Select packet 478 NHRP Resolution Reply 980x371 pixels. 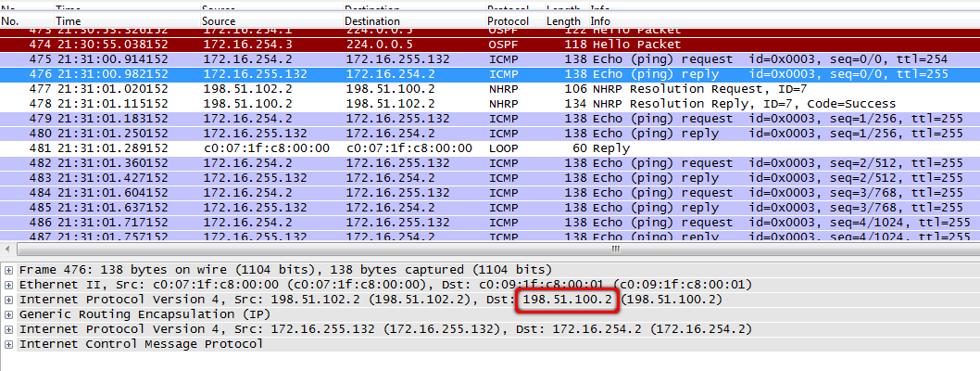pos(490,104)
